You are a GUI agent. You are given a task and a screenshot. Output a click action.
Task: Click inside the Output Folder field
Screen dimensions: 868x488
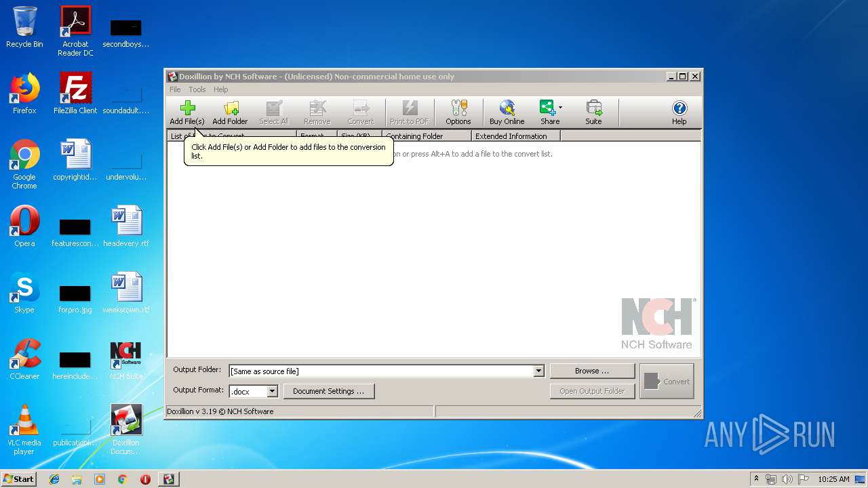pos(381,371)
